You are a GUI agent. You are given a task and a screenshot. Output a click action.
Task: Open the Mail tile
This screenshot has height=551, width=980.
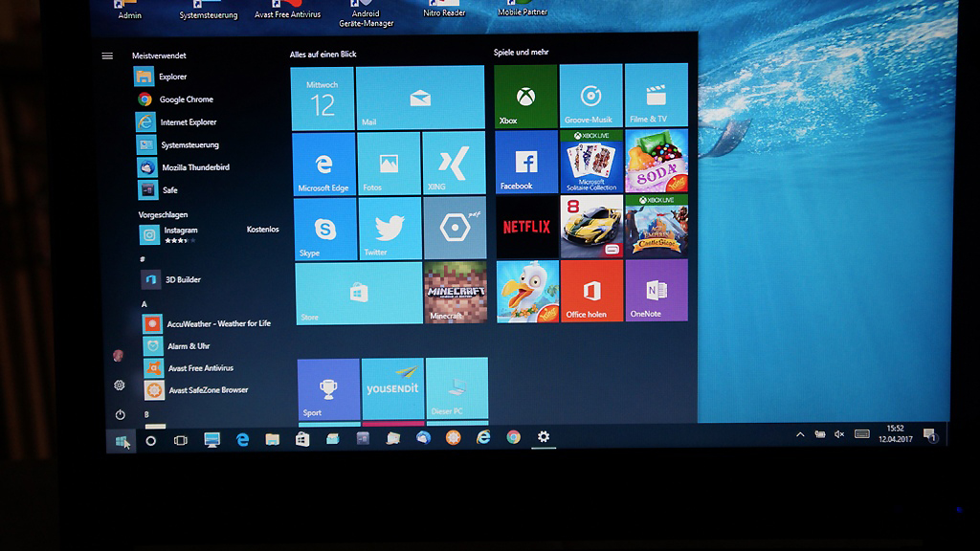420,99
